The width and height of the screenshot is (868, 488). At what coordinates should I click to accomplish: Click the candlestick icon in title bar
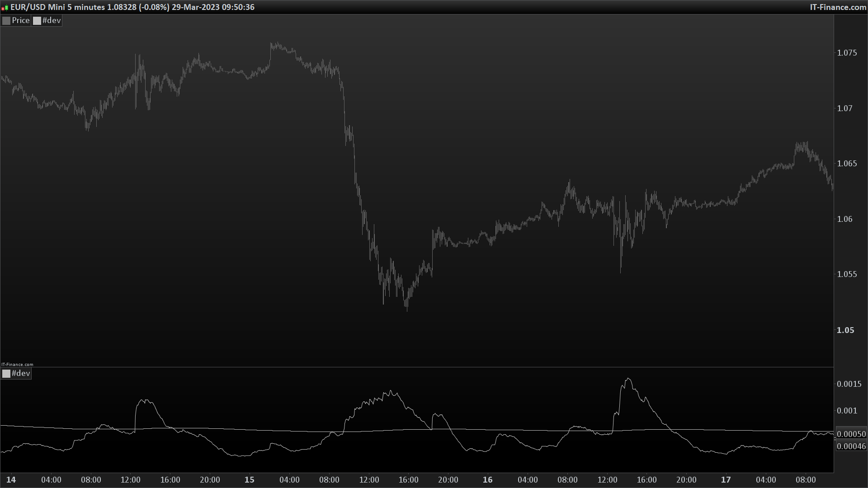pyautogui.click(x=5, y=7)
